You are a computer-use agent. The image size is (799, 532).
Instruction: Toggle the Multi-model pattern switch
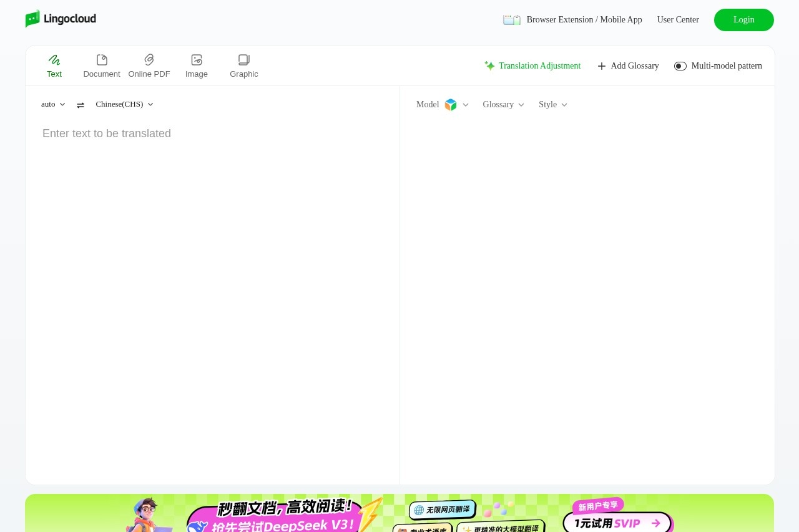680,65
